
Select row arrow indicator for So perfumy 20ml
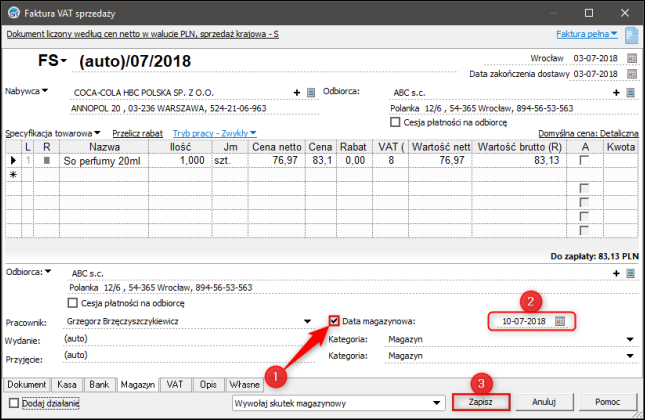point(13,160)
